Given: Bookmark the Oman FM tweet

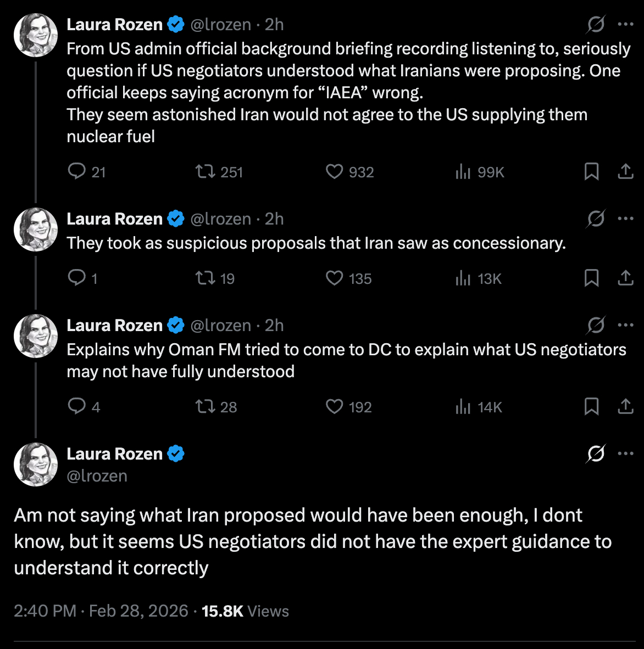Looking at the screenshot, I should pyautogui.click(x=591, y=407).
